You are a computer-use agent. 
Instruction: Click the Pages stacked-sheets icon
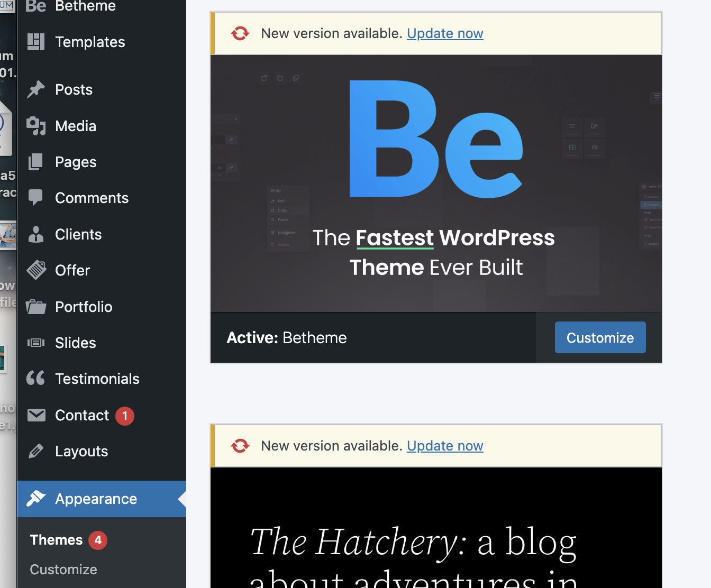click(x=36, y=162)
